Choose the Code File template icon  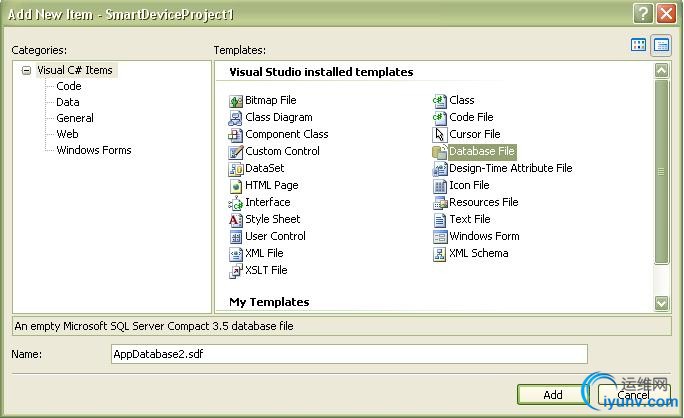click(x=440, y=118)
